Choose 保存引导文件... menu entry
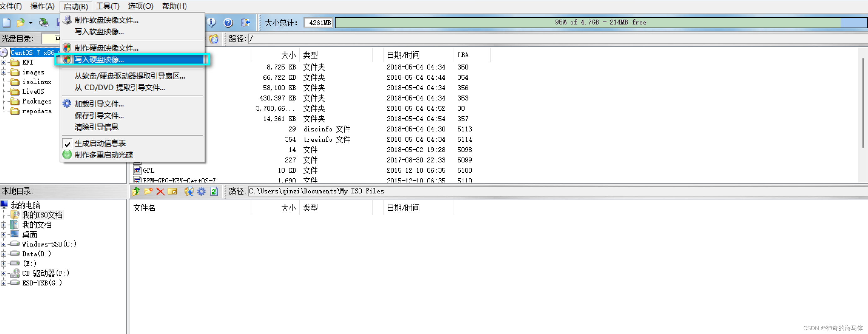 coord(133,116)
